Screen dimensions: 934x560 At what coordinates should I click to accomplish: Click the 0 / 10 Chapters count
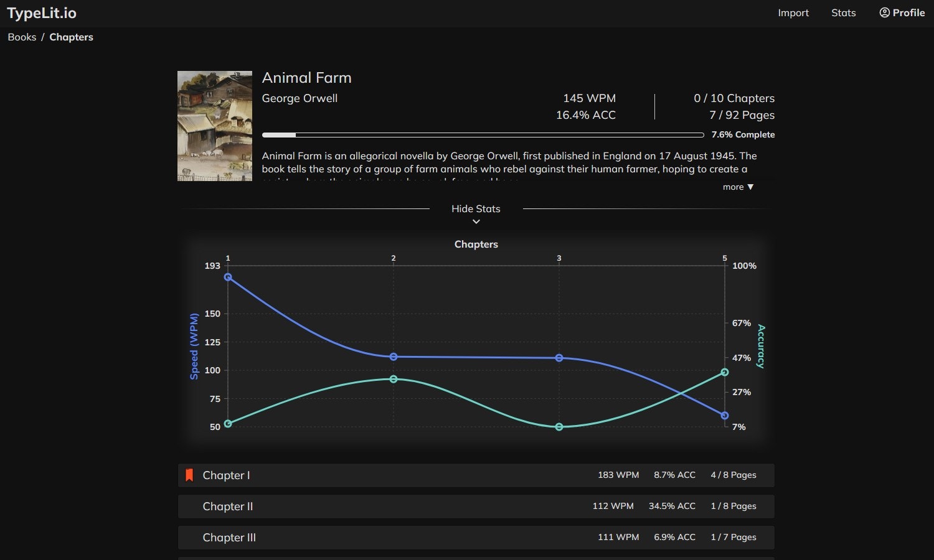tap(734, 98)
